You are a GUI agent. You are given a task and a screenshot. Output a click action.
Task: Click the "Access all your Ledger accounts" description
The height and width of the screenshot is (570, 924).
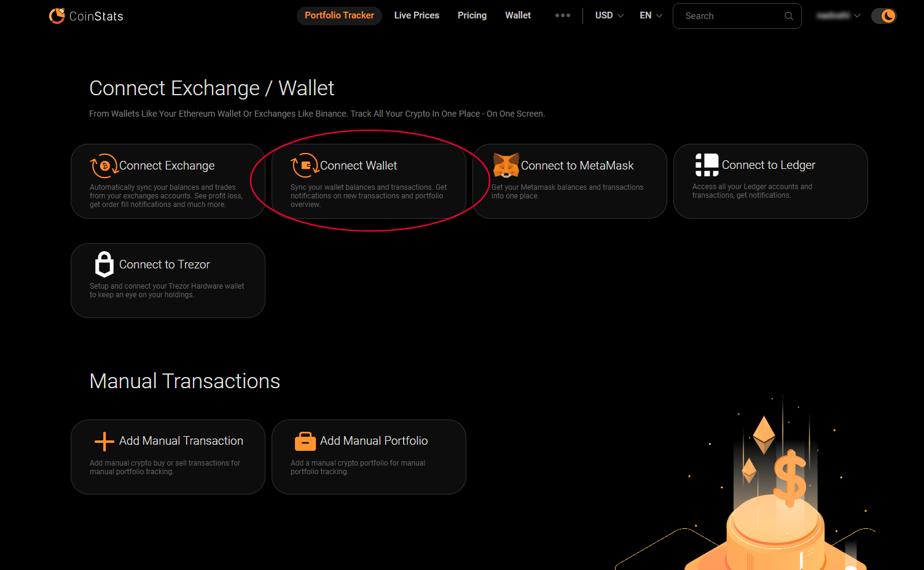pyautogui.click(x=752, y=191)
